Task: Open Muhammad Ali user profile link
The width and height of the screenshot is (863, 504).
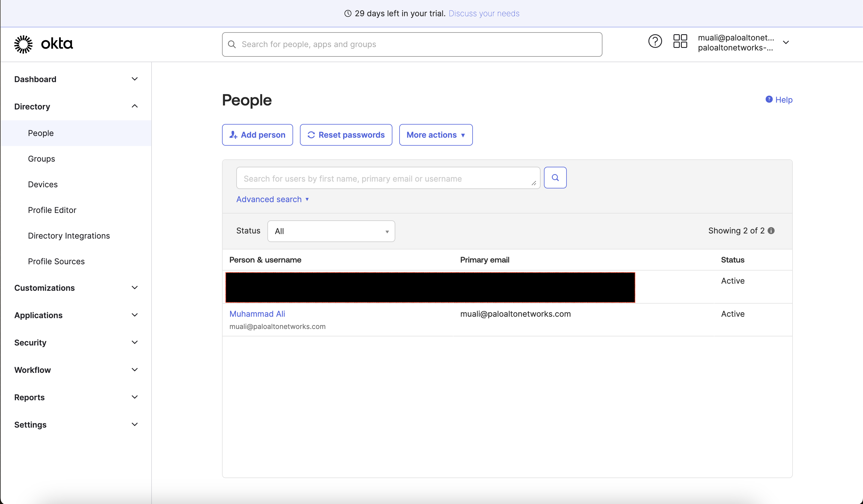Action: pos(257,314)
